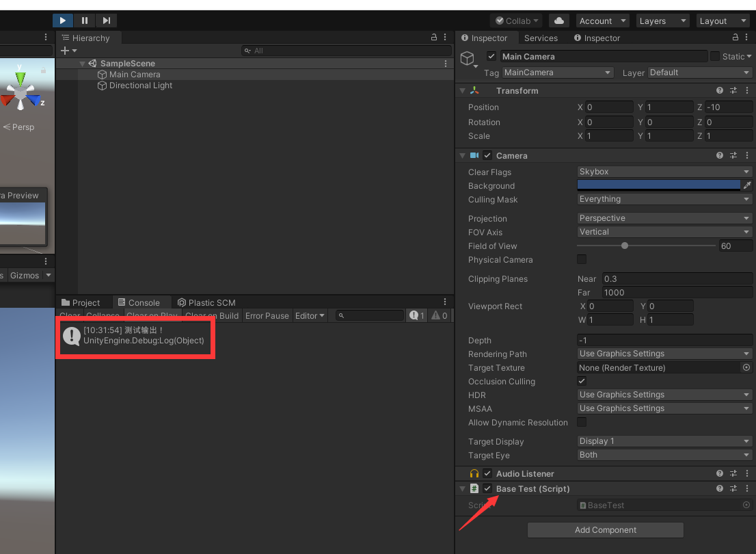
Task: Switch to the Console tab
Action: 139,302
